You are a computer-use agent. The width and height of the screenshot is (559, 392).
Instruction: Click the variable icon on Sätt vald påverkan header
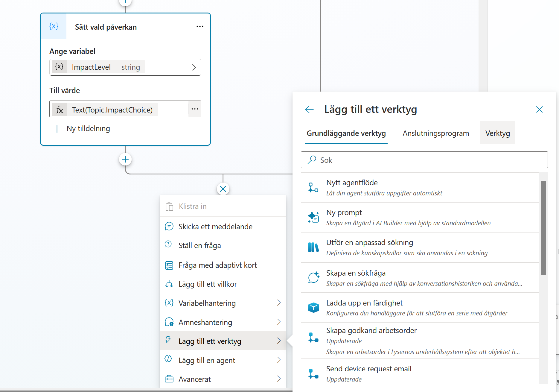(x=54, y=26)
